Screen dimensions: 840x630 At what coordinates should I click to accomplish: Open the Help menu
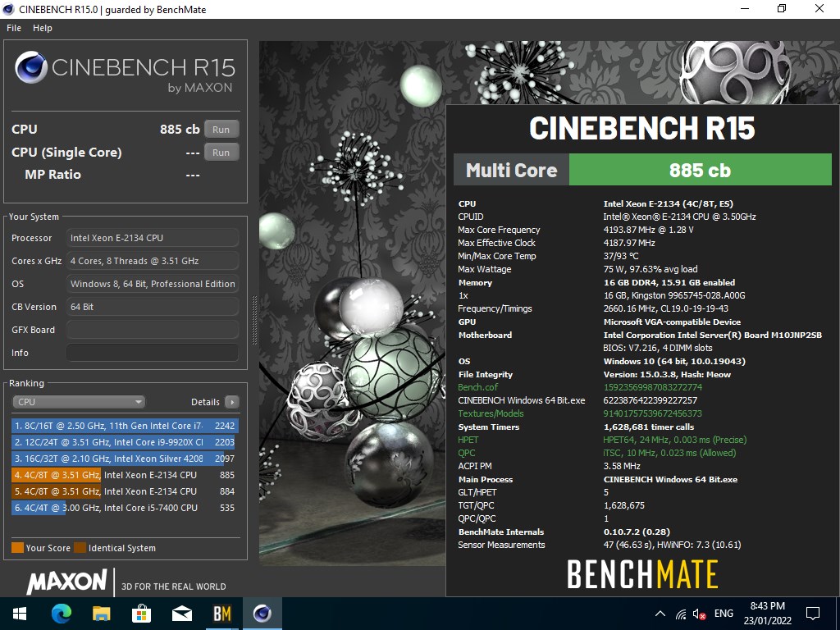pos(43,28)
